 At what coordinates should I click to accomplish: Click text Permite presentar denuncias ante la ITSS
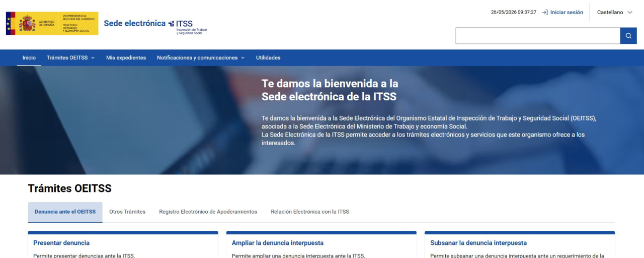click(x=84, y=255)
